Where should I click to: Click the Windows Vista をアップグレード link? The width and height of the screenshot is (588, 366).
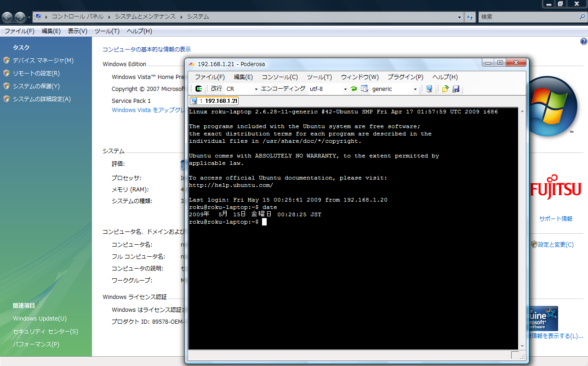tap(148, 110)
